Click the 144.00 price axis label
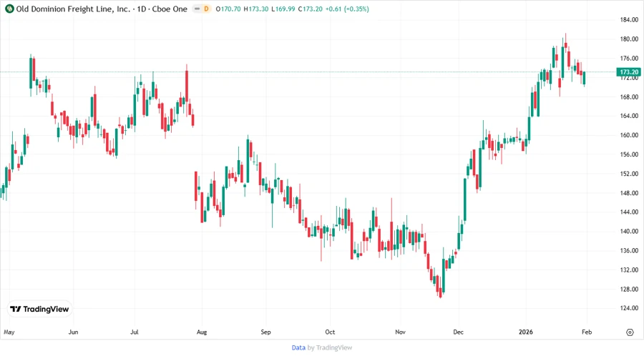Viewport: 644px width, 356px height. pyautogui.click(x=629, y=212)
